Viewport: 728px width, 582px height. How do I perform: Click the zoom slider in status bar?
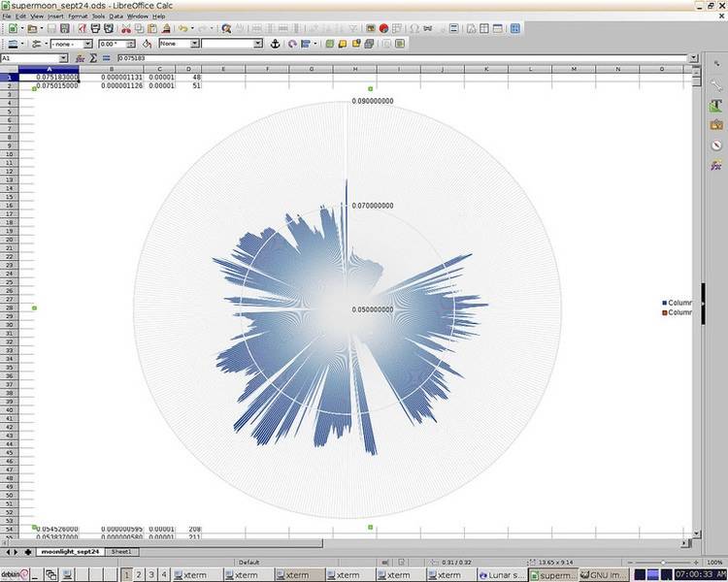pyautogui.click(x=663, y=563)
